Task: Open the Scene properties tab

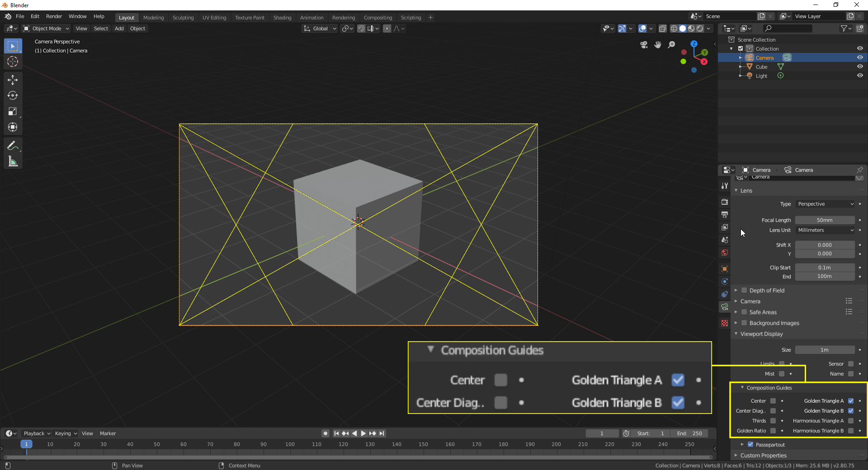Action: [x=725, y=240]
